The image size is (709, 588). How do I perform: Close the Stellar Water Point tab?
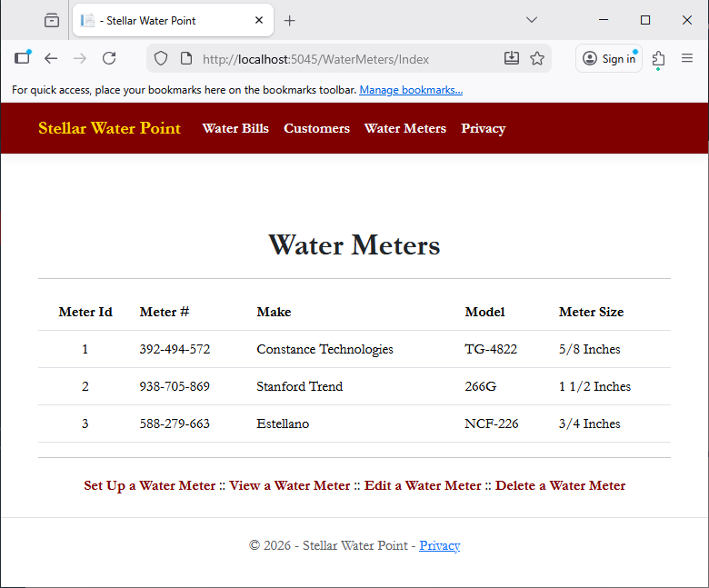259,20
